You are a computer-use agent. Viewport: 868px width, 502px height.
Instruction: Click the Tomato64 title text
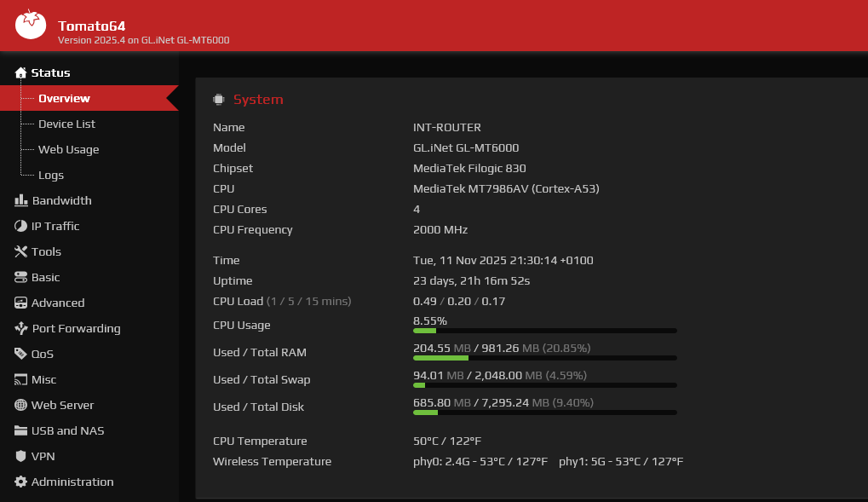coord(91,26)
